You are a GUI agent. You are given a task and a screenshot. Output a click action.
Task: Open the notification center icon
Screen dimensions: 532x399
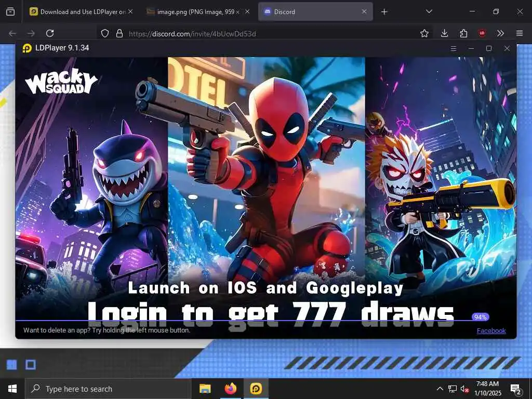point(516,389)
